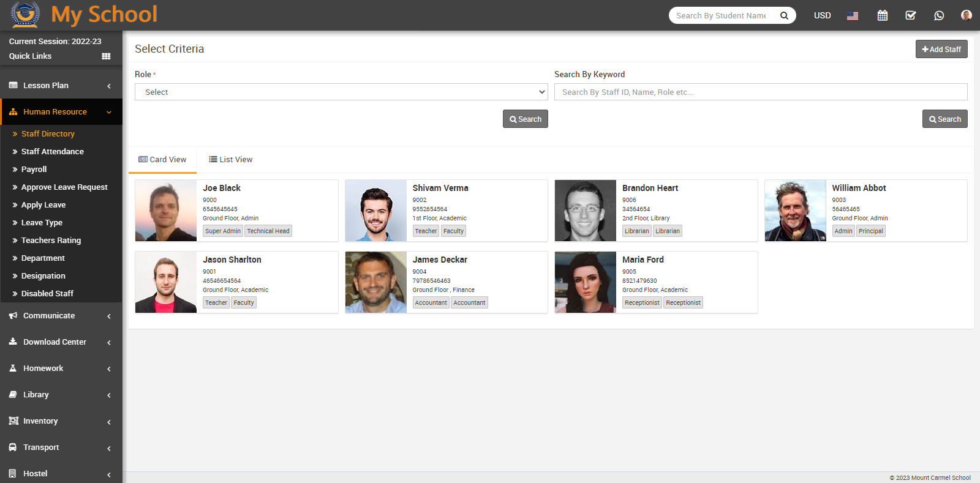The height and width of the screenshot is (483, 980).
Task: Click the My School logo
Action: (84, 15)
